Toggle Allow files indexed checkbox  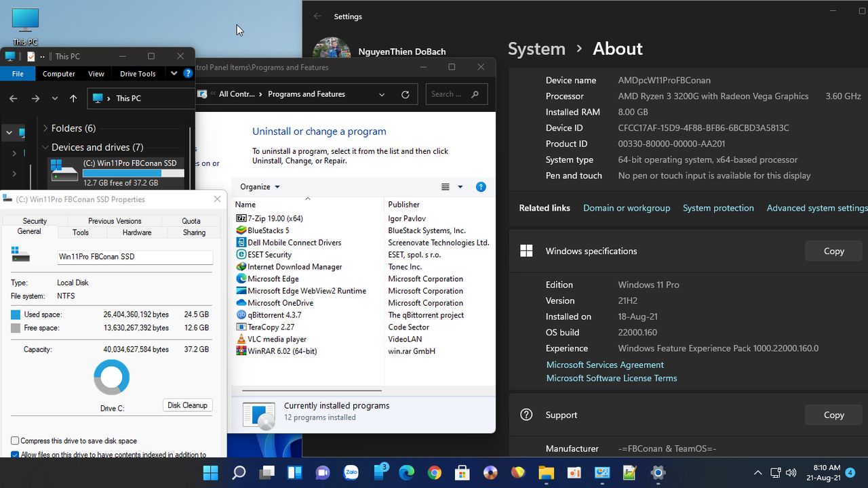point(15,455)
